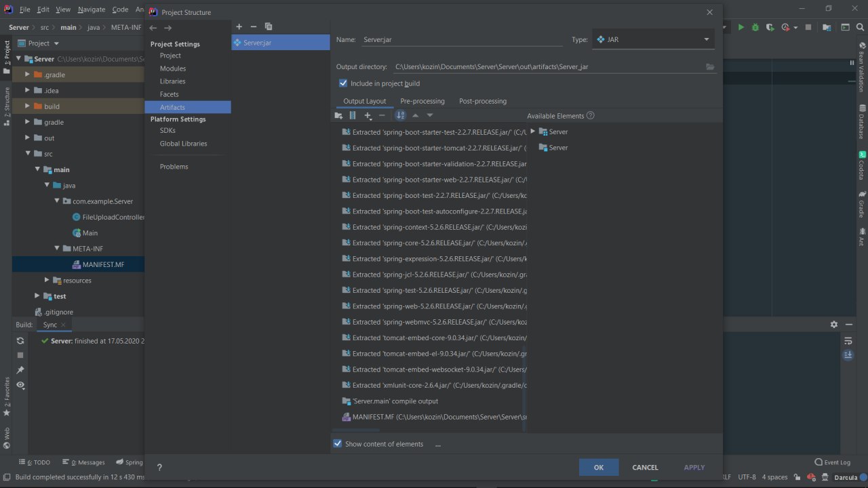Open help for Available Elements

[x=590, y=115]
